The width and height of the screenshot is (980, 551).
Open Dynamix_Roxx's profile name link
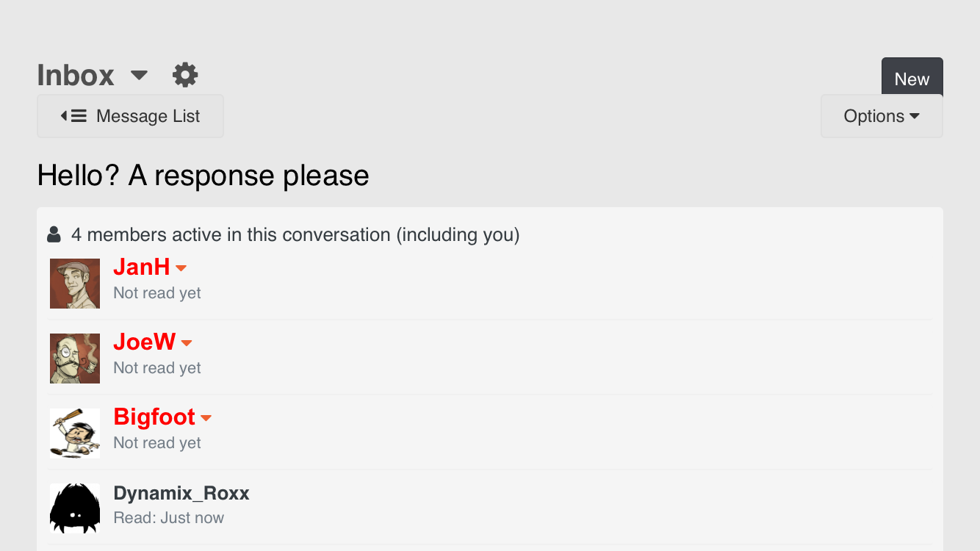[181, 493]
